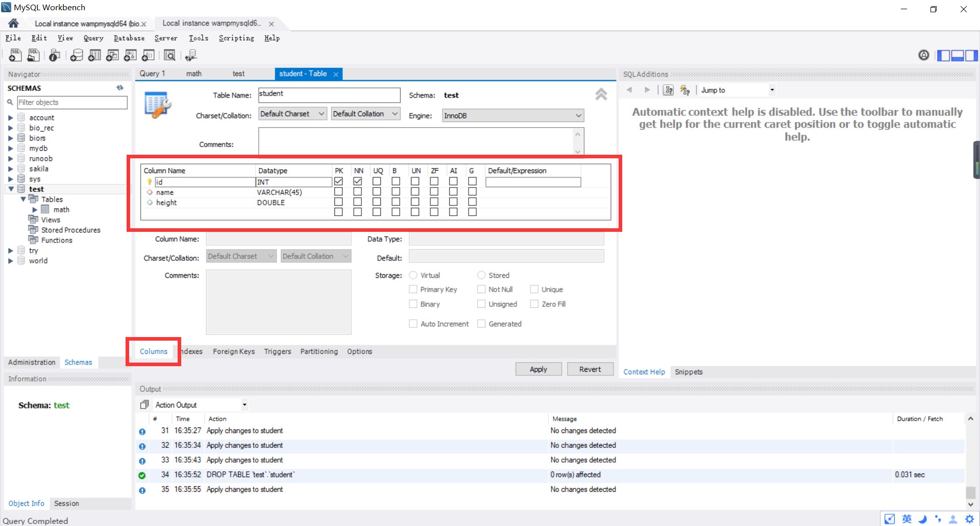Refresh the schemas list
Screen dimensions: 980x526
120,88
